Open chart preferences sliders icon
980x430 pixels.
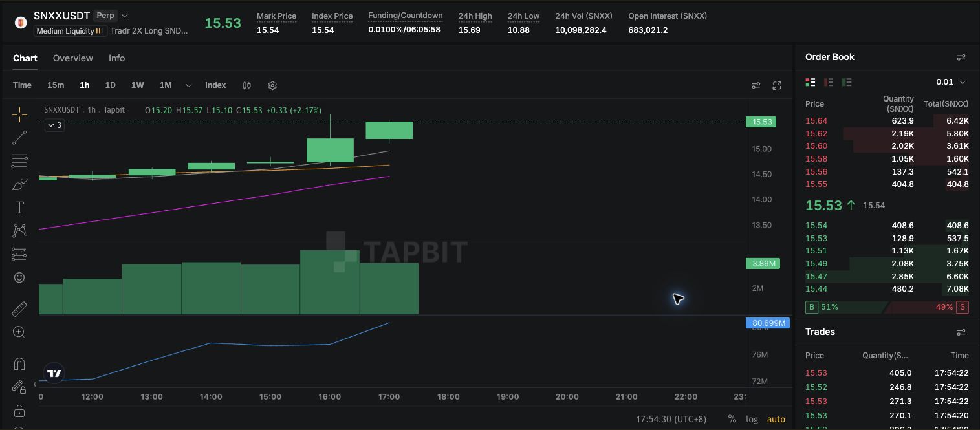pyautogui.click(x=756, y=85)
